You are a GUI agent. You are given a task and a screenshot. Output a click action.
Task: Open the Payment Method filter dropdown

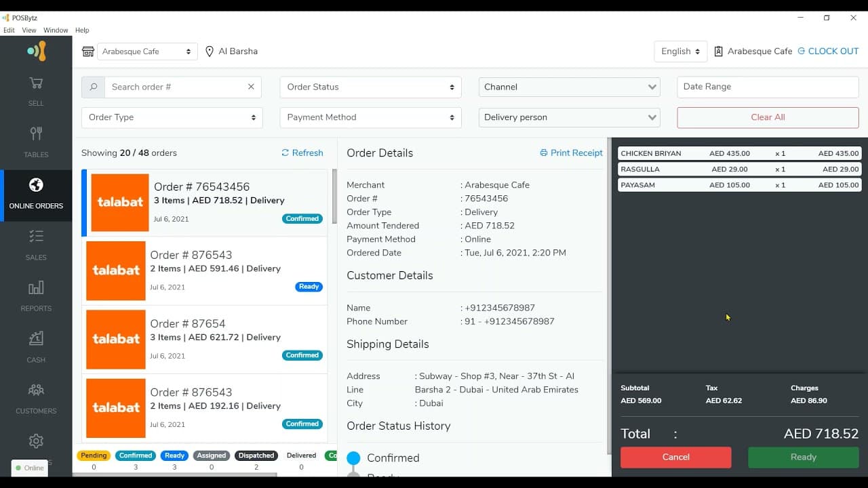coord(370,117)
